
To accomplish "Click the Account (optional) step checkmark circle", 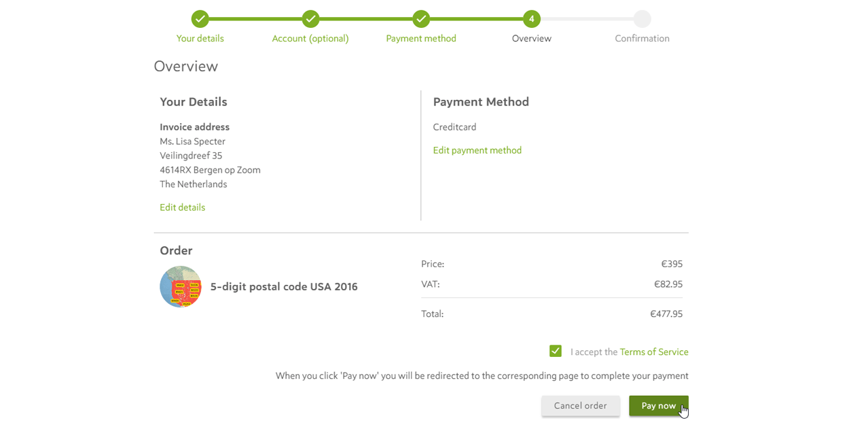I will pyautogui.click(x=310, y=19).
